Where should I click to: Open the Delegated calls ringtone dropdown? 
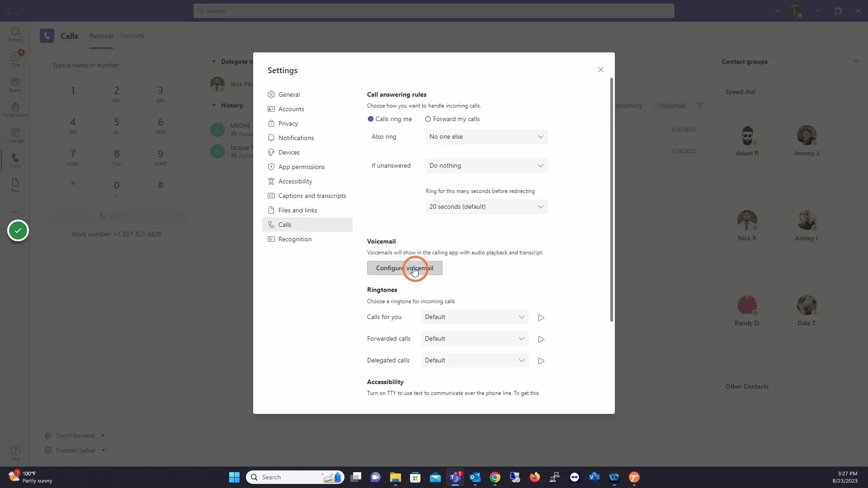tap(475, 361)
